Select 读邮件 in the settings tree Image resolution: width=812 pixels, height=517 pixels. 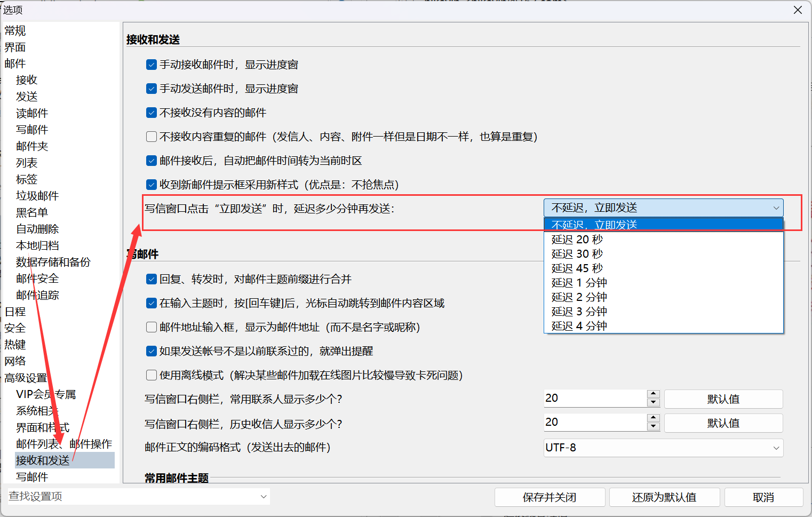pyautogui.click(x=32, y=113)
